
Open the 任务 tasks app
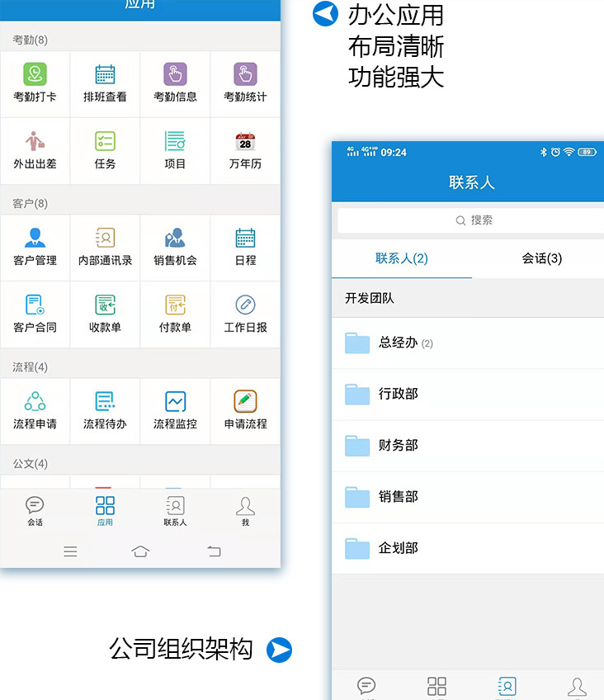point(105,151)
